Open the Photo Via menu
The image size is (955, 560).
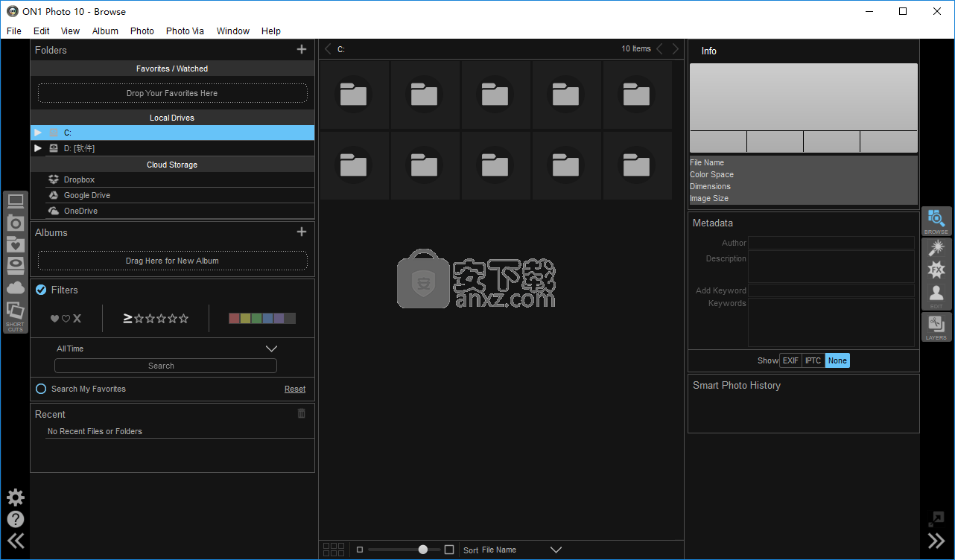(185, 31)
